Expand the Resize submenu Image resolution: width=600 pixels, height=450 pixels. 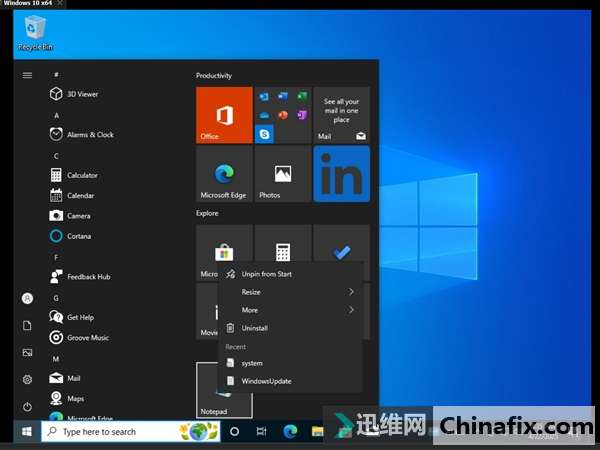[290, 292]
